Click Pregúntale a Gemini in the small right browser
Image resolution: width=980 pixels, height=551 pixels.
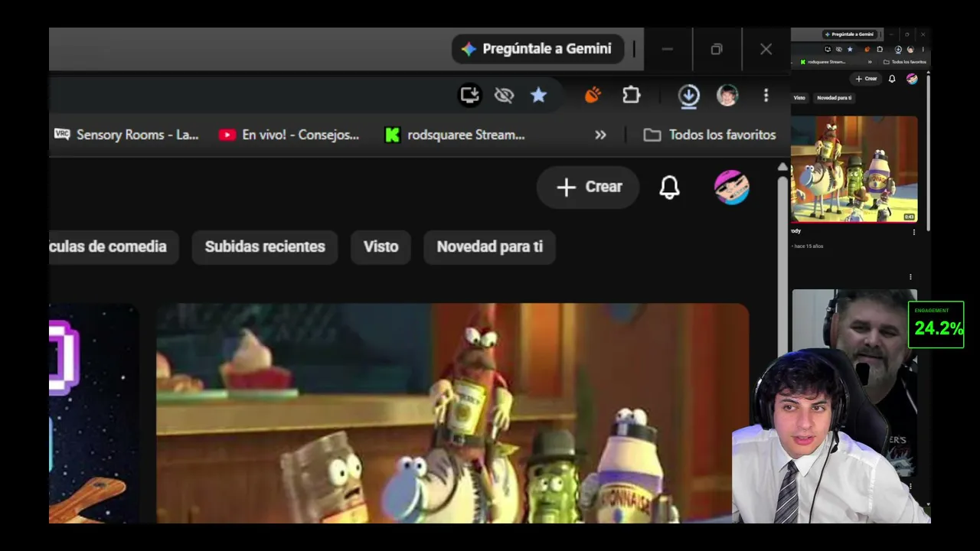pyautogui.click(x=850, y=34)
